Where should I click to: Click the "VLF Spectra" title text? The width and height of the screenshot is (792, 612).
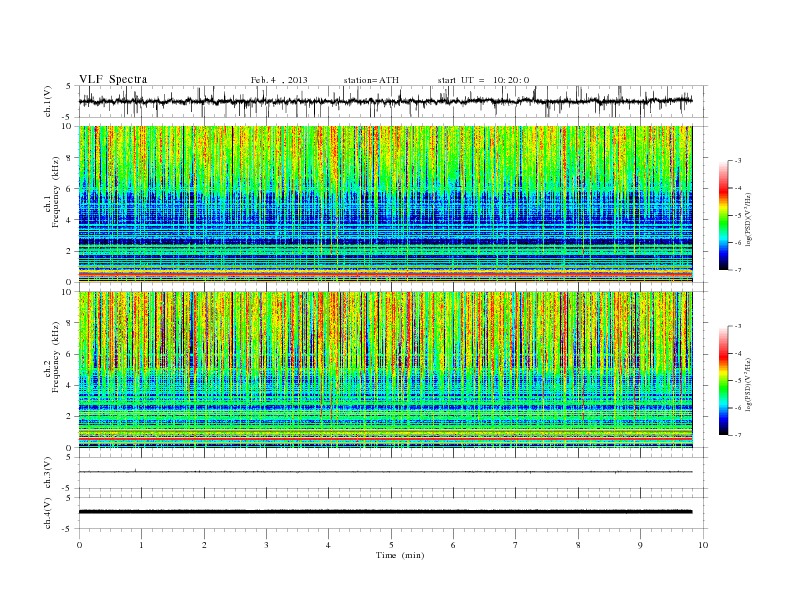pyautogui.click(x=113, y=79)
